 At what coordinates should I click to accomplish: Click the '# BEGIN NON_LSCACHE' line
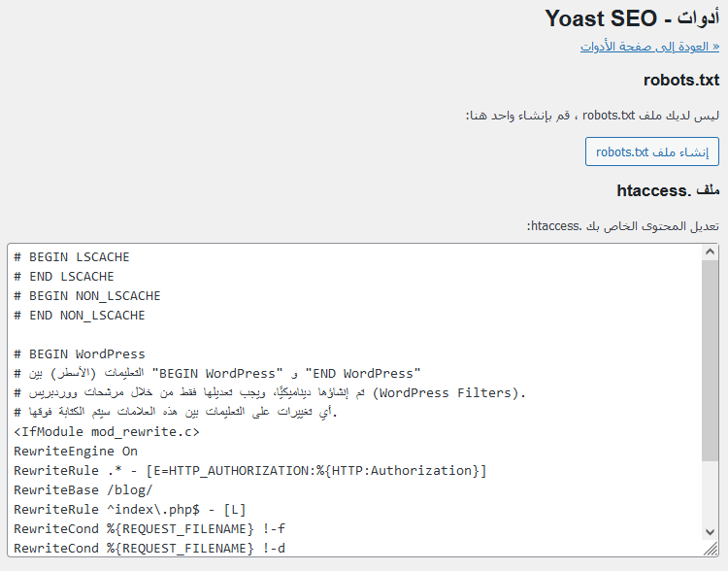(86, 296)
